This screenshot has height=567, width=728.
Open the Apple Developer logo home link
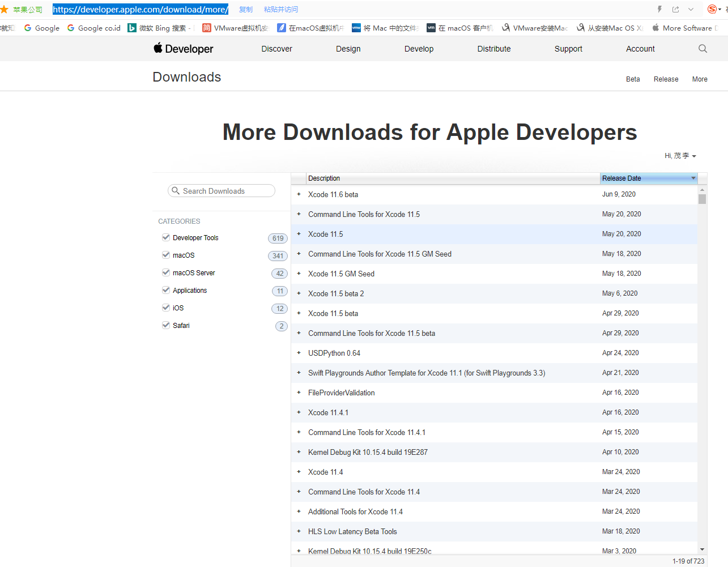(184, 49)
